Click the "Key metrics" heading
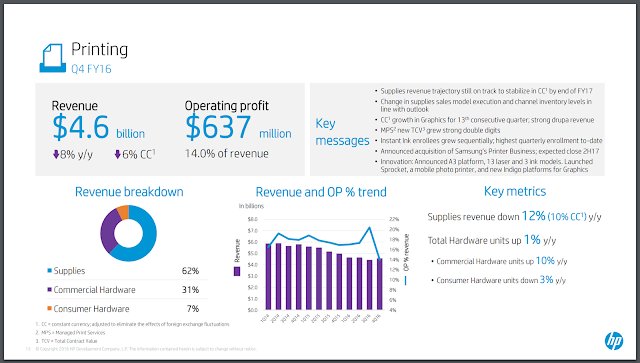 point(515,191)
